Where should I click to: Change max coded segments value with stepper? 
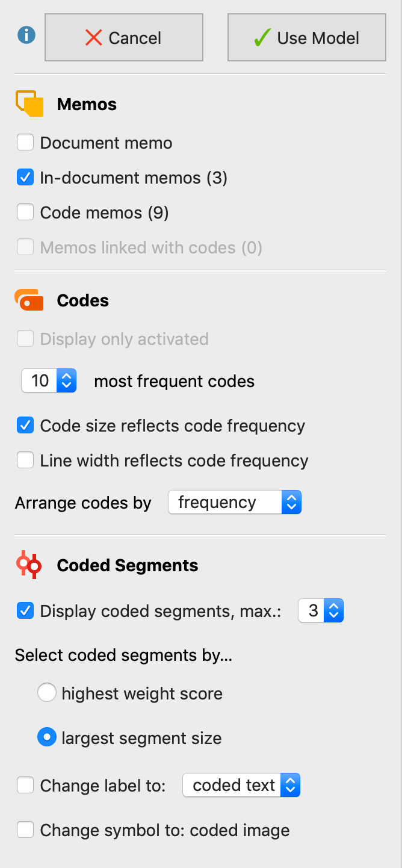[x=335, y=610]
